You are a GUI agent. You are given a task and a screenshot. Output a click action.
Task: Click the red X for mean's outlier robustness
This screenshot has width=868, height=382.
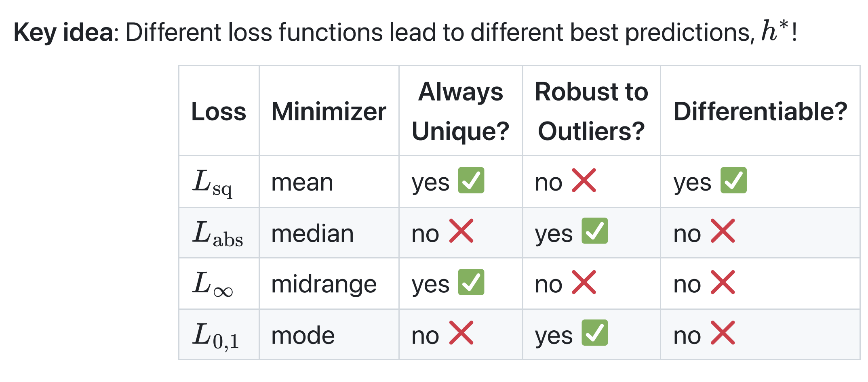(x=584, y=181)
